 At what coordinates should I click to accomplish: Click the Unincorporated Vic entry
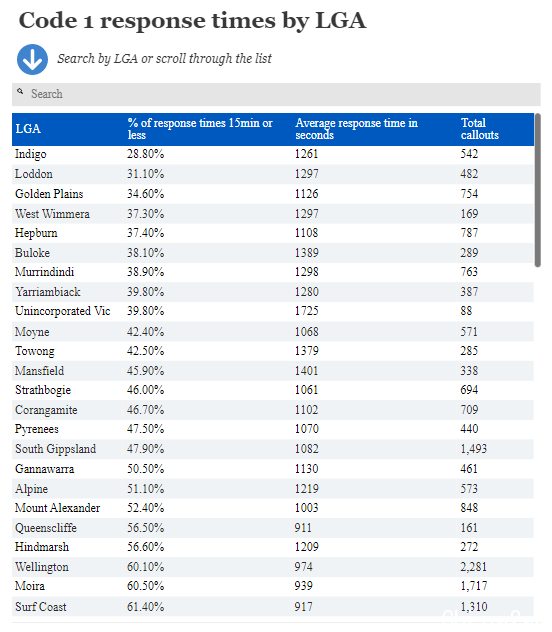click(62, 311)
